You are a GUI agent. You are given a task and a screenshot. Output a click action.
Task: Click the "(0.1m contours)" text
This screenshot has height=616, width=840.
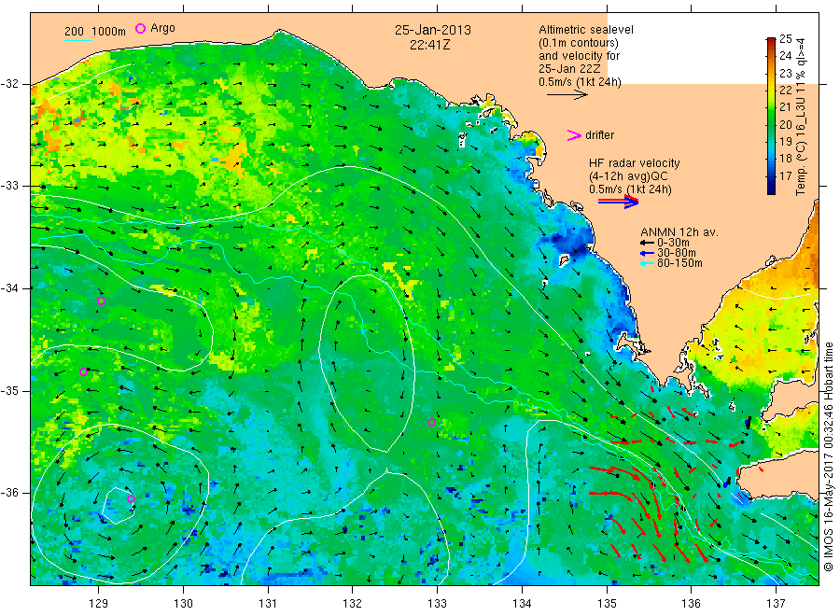[x=579, y=43]
